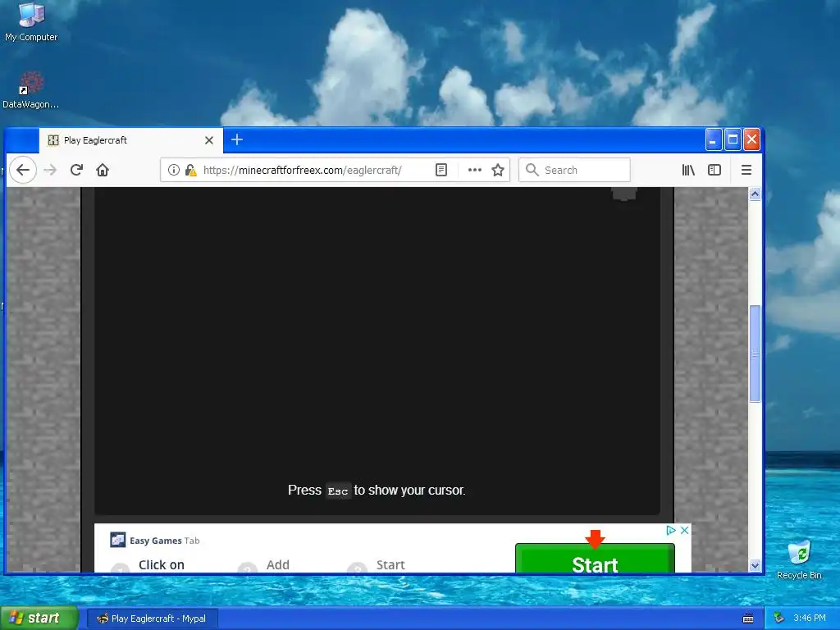Click the Easy Games ad logo icon
This screenshot has width=840, height=630.
[117, 540]
